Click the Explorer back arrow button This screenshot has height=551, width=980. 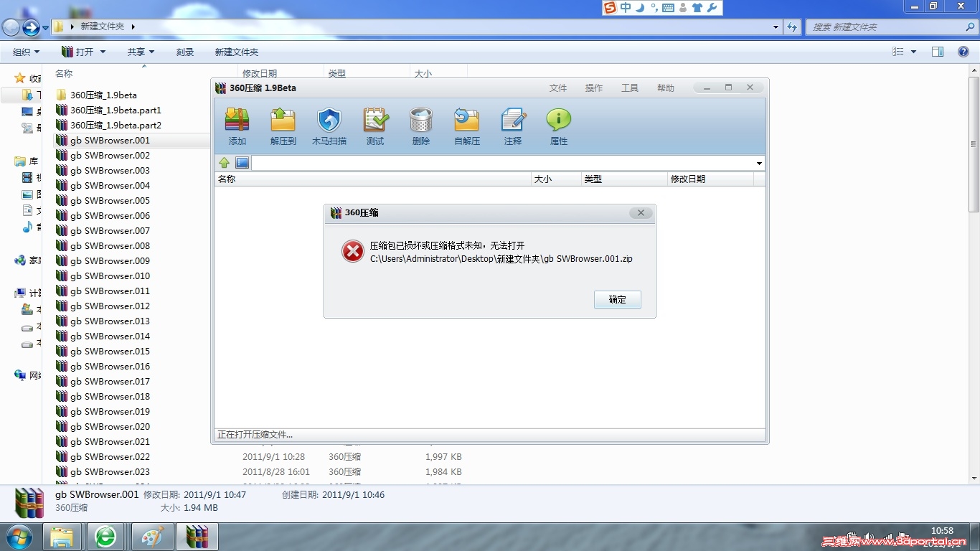point(11,27)
